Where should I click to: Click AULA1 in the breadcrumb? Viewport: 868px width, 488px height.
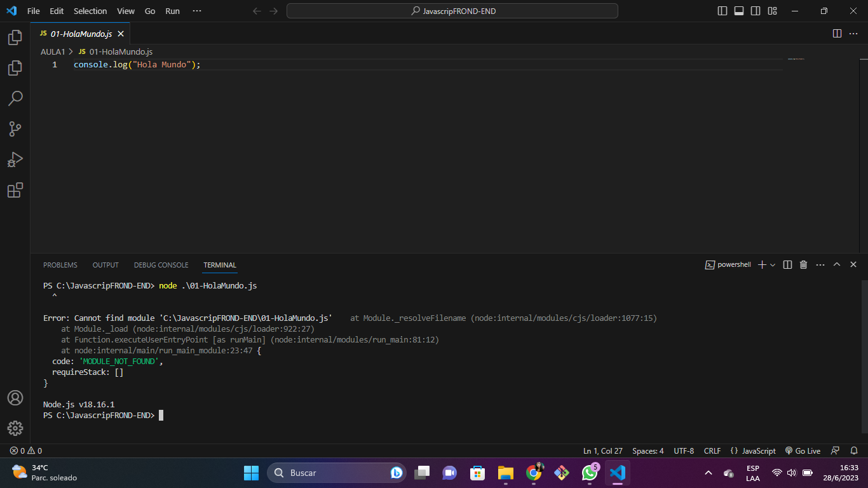[x=53, y=51]
